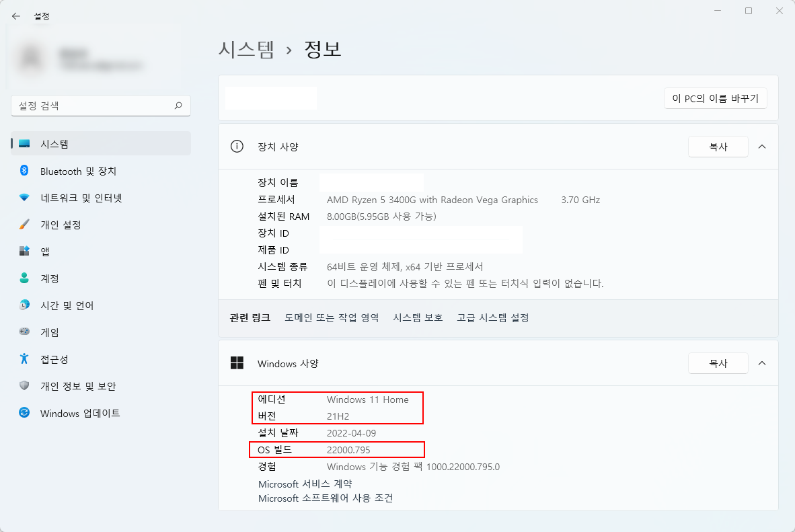Click the search magnifier icon

178,106
